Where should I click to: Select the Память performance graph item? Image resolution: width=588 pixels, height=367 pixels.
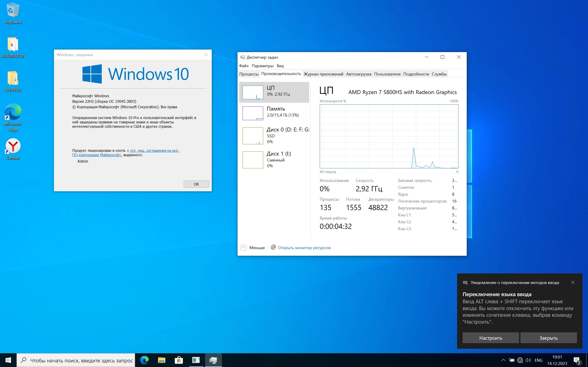[x=274, y=113]
